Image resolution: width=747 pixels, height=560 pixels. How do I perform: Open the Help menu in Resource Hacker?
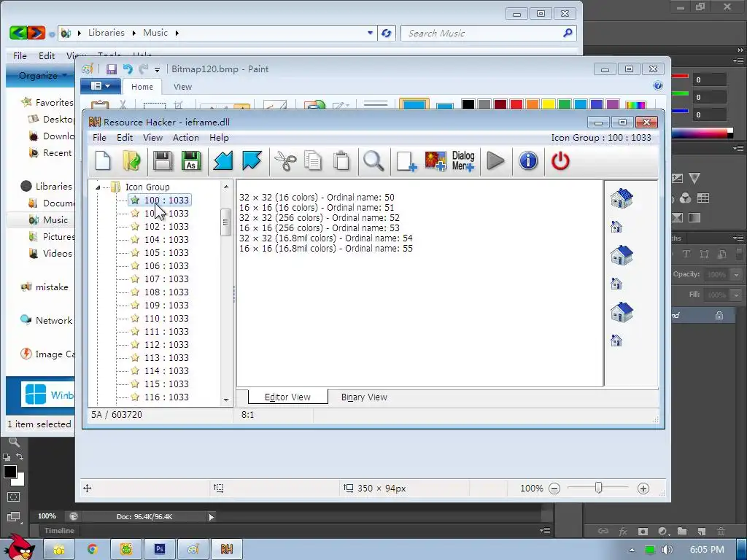point(219,138)
